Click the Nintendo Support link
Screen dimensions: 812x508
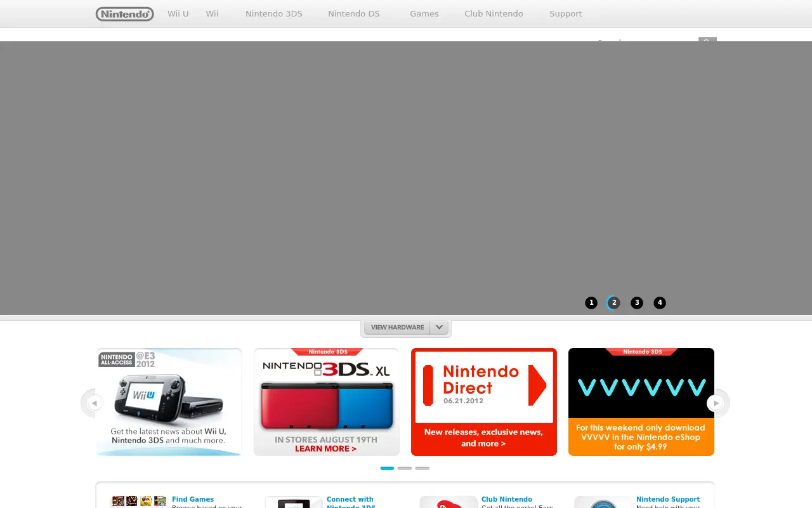(668, 500)
